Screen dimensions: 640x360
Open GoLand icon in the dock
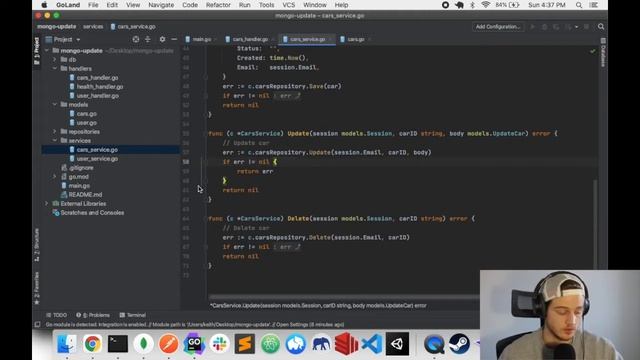pos(194,344)
